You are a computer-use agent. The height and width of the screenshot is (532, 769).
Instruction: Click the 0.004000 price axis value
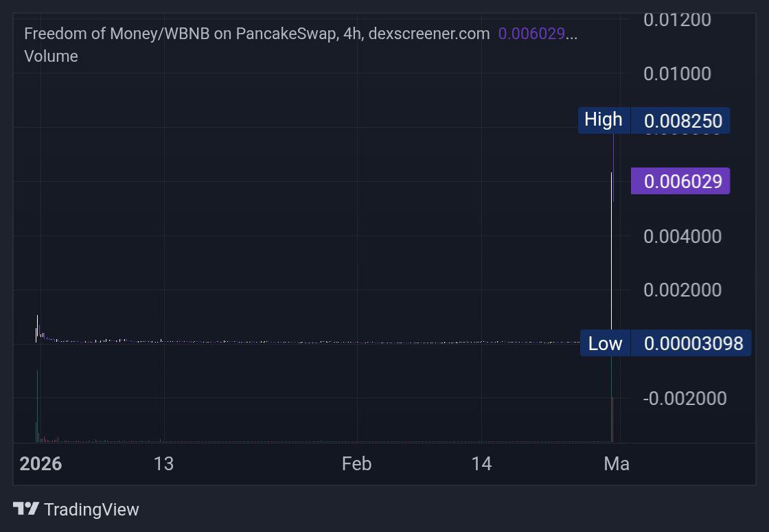click(x=682, y=236)
